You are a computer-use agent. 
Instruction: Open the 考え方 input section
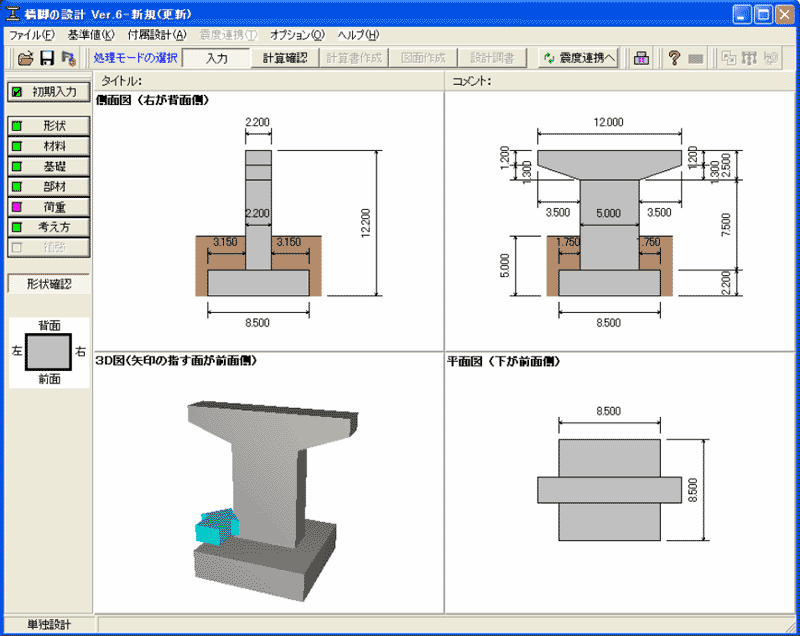(49, 227)
